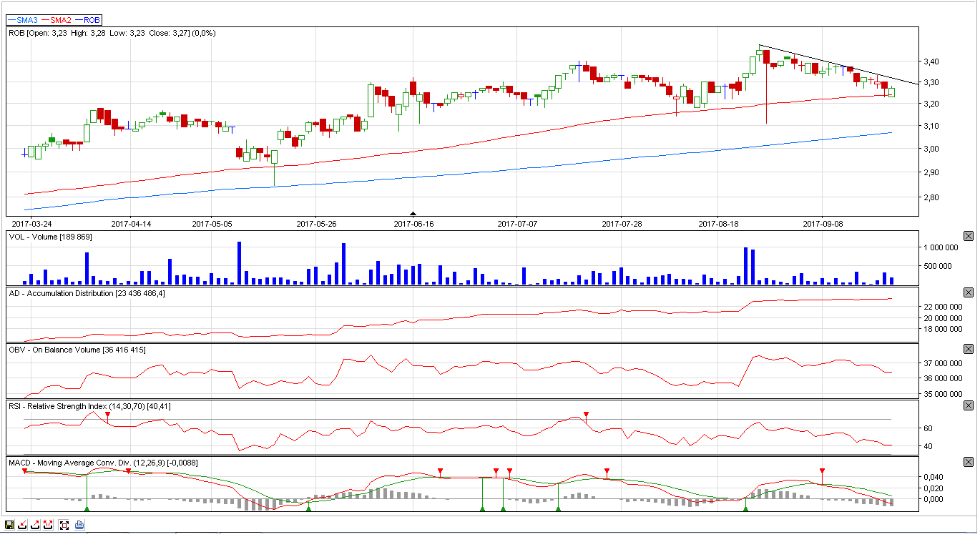Click the ROB open/high/low/close title text
Viewport: 980px width, 552px height.
coord(112,33)
